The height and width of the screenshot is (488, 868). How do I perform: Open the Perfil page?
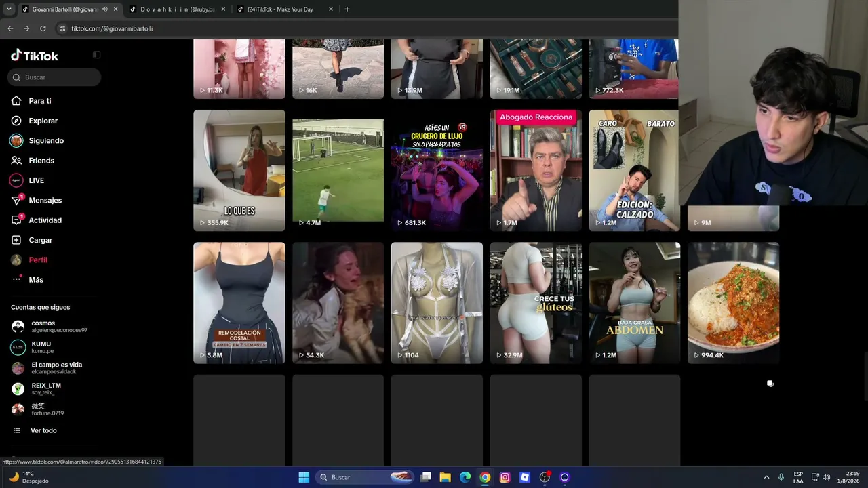pyautogui.click(x=38, y=260)
